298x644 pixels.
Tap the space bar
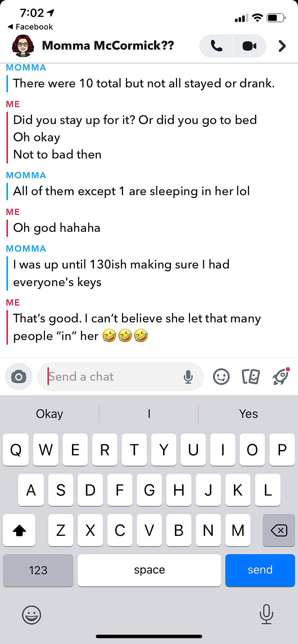[149, 570]
